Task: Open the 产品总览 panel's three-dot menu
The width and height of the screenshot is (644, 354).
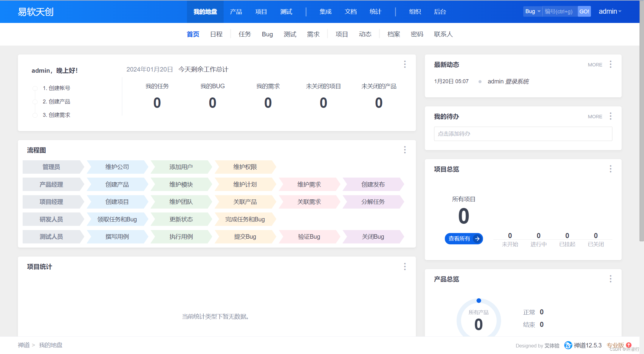Action: click(x=610, y=279)
